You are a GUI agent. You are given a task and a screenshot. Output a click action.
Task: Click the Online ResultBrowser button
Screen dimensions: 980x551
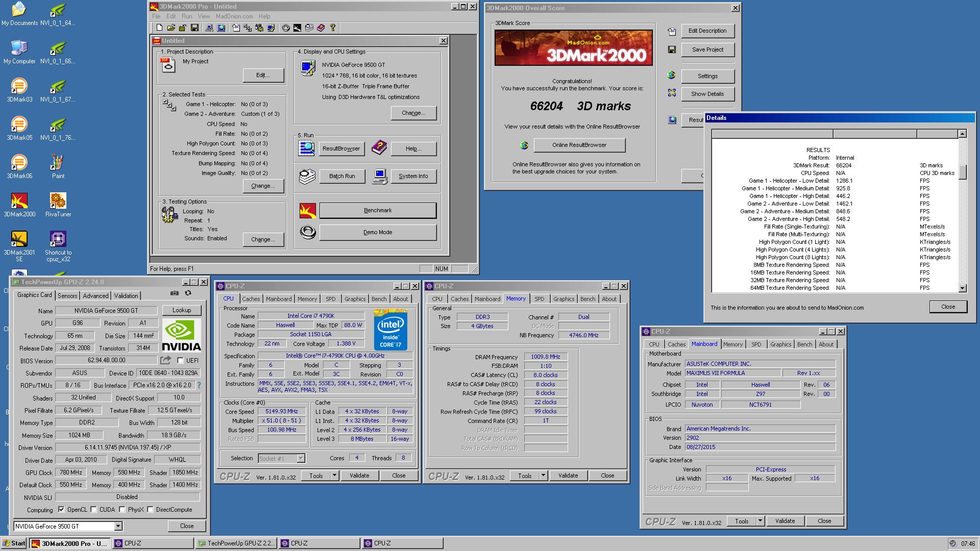click(579, 145)
